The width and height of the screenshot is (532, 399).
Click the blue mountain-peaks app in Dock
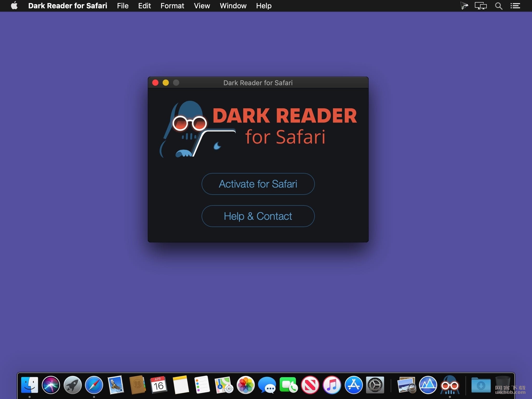point(428,385)
